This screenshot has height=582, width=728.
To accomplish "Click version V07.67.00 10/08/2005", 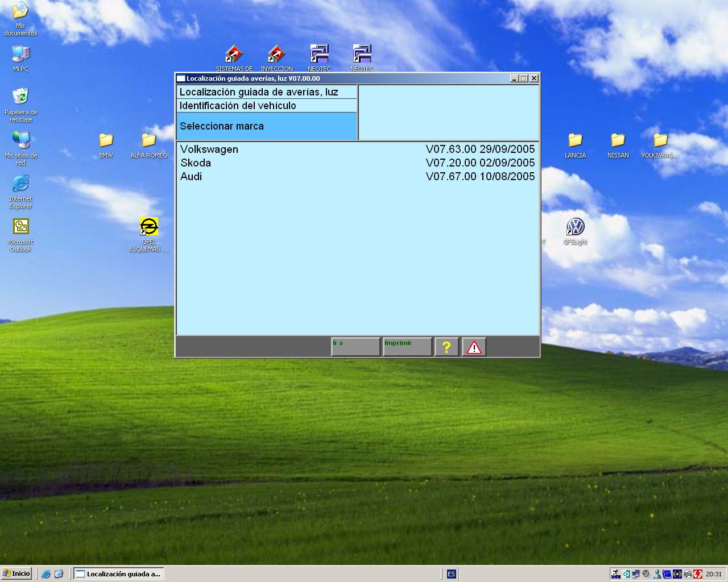I will point(480,177).
